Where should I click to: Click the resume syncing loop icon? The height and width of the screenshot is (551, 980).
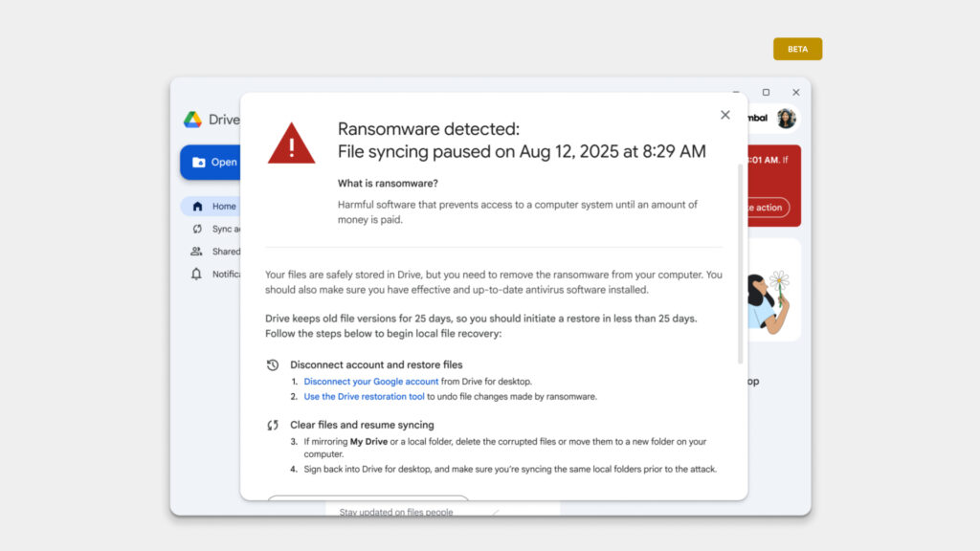pyautogui.click(x=271, y=424)
